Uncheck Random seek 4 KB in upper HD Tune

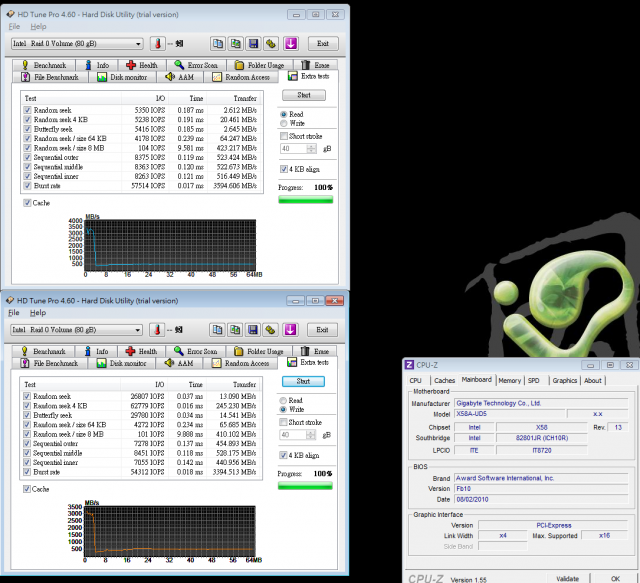(27, 120)
